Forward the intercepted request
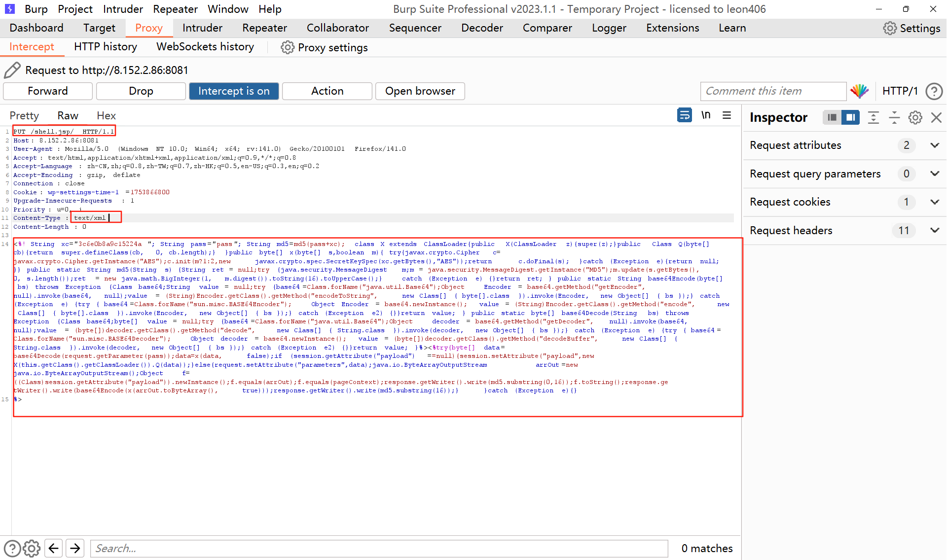Viewport: 947px width, 560px height. [x=48, y=91]
